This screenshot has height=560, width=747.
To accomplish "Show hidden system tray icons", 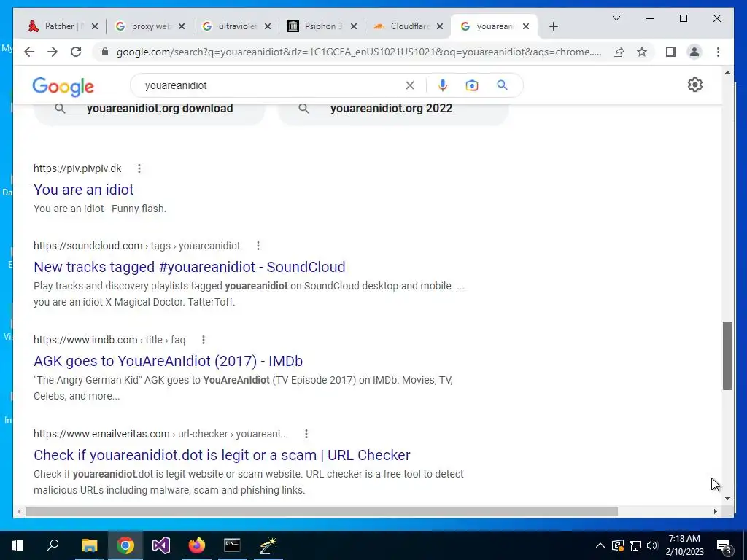I will click(x=600, y=545).
